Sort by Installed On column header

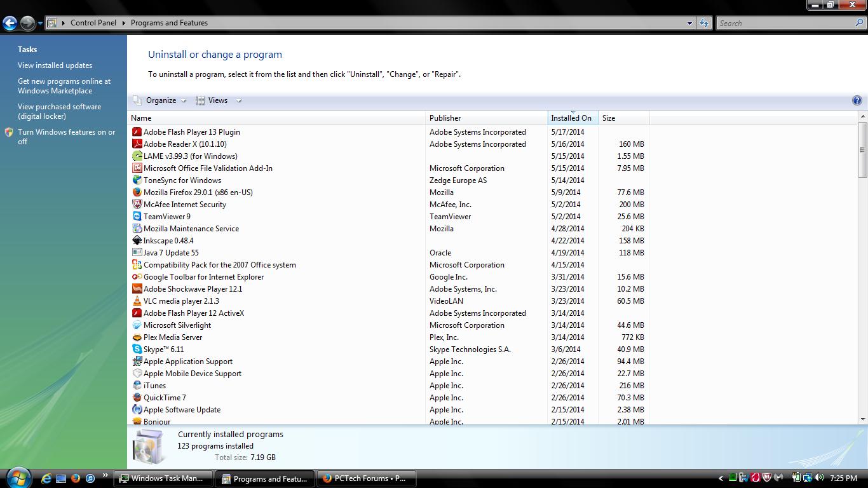573,118
